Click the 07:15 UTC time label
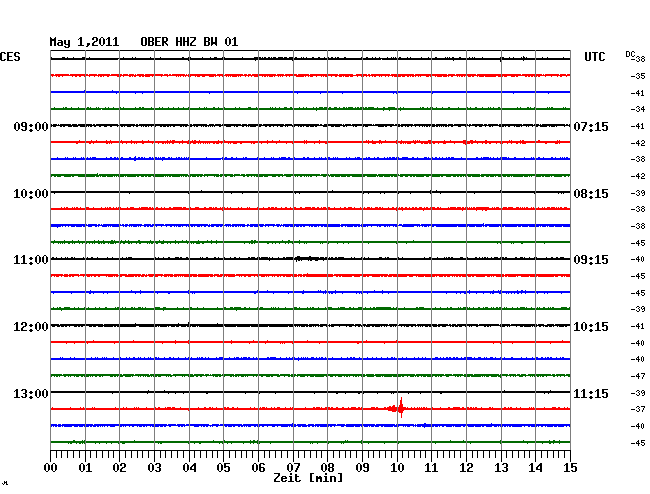The image size is (650, 494). (591, 126)
